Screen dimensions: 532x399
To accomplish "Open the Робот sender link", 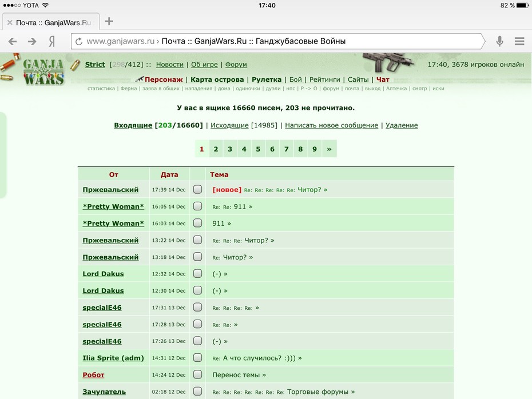I will (x=93, y=375).
